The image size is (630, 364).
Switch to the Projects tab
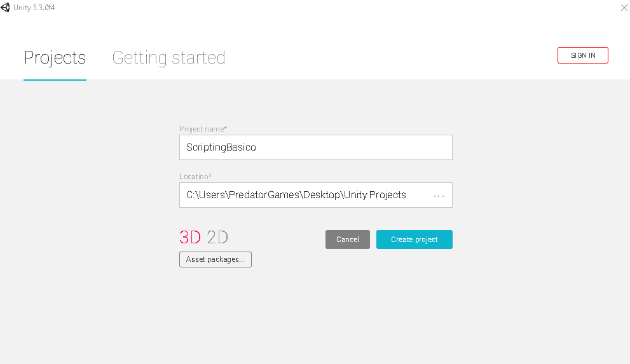coord(55,58)
